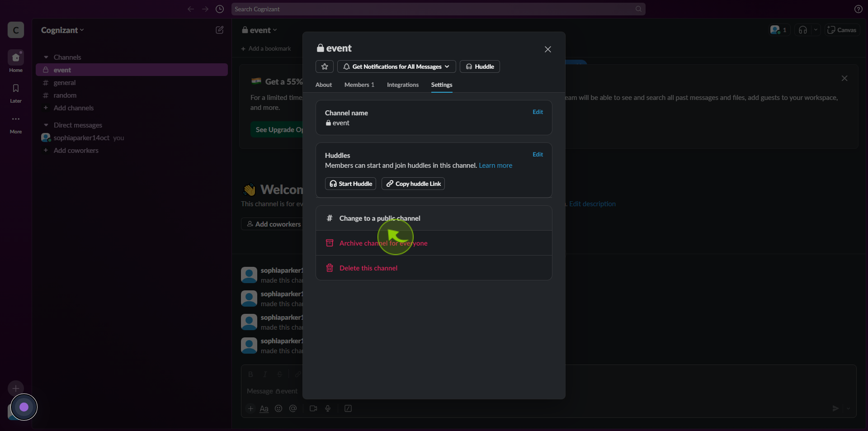Toggle strikethrough formatting in composer
868x431 pixels.
point(279,374)
